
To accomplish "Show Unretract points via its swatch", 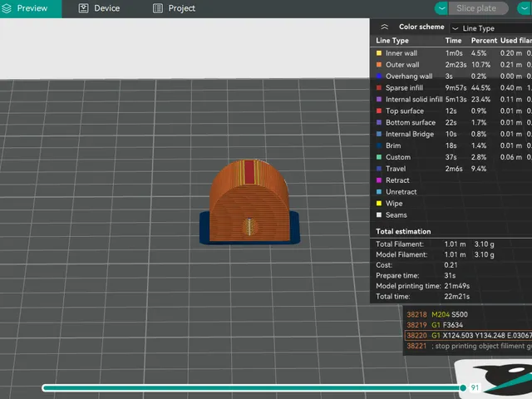I will (379, 191).
